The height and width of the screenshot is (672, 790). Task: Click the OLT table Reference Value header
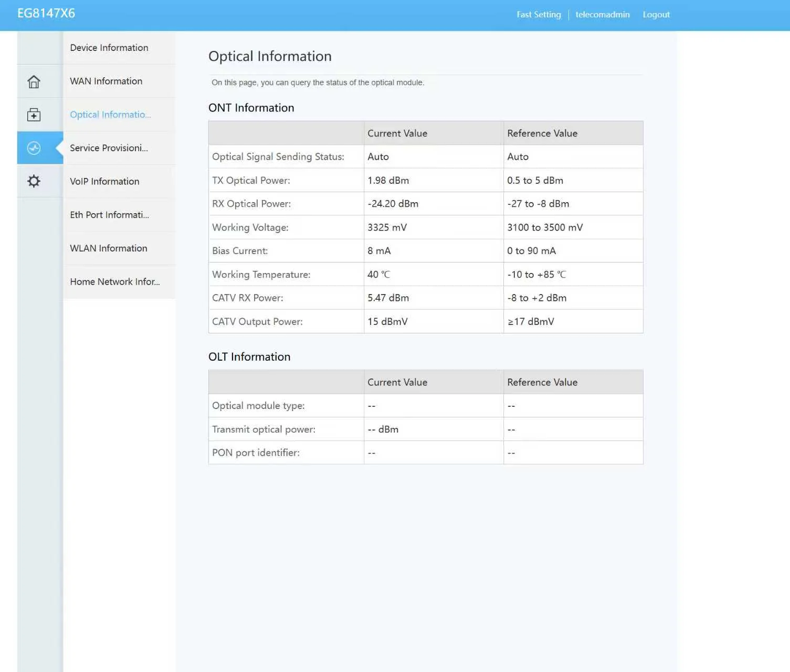(542, 382)
